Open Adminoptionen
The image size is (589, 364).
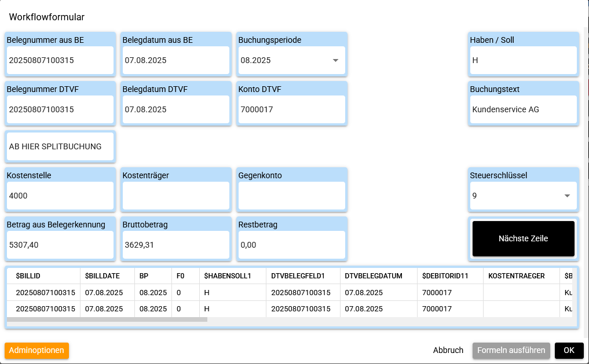[36, 350]
